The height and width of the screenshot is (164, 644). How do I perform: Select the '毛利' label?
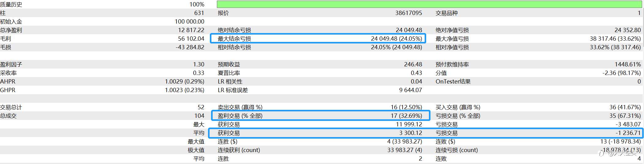point(6,39)
